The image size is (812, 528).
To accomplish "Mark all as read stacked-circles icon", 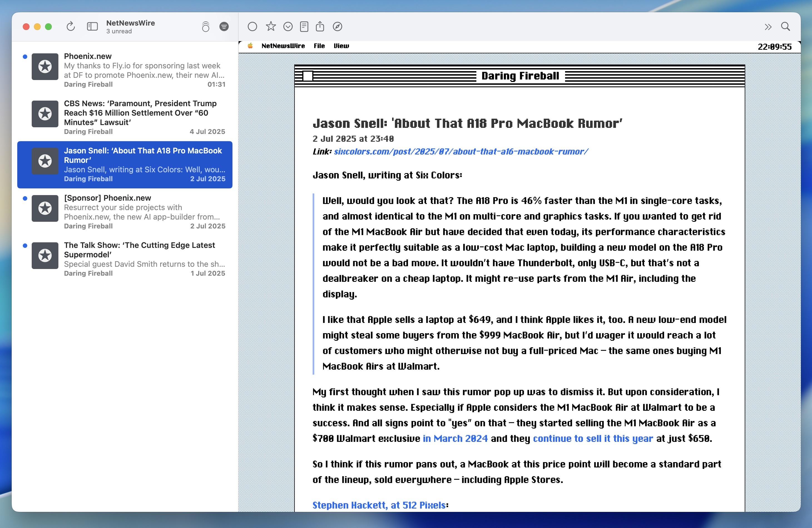I will click(206, 26).
